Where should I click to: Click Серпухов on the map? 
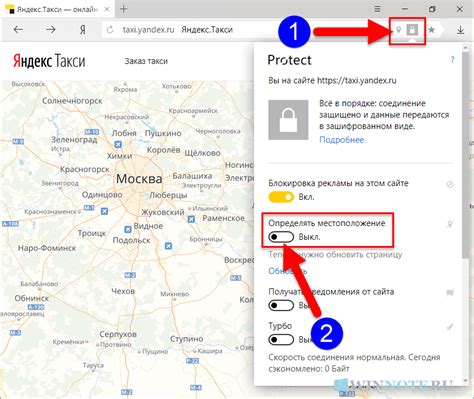pos(118,334)
